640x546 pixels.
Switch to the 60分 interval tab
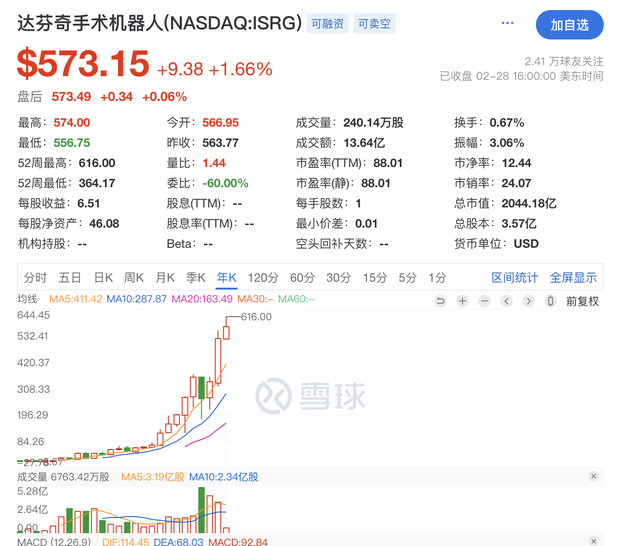(x=302, y=278)
